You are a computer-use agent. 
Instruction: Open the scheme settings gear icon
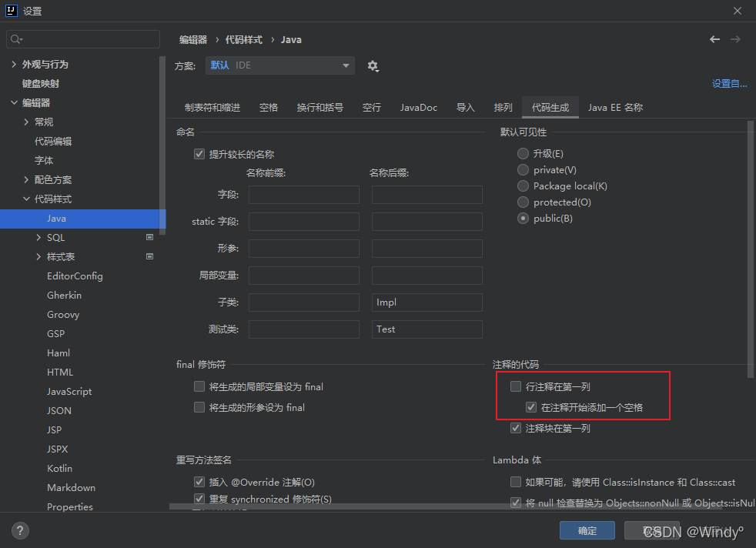[373, 66]
